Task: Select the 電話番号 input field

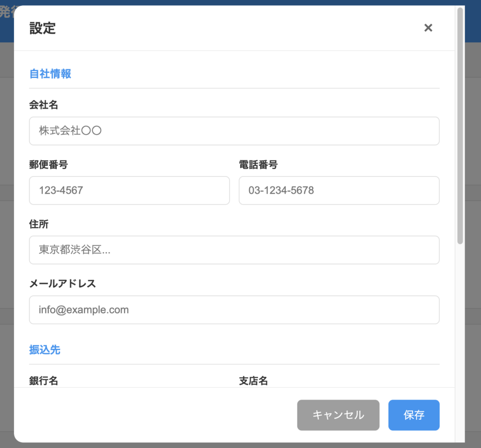Action: coord(339,190)
